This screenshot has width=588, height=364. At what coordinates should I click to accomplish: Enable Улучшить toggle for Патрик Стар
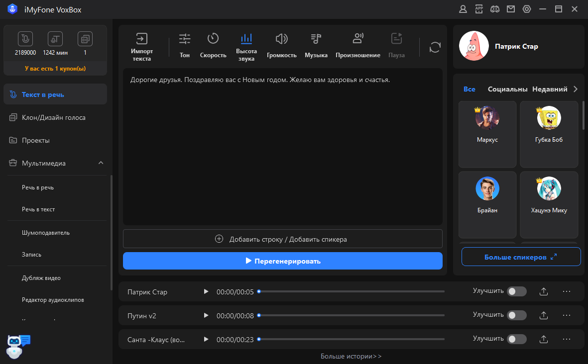click(516, 291)
